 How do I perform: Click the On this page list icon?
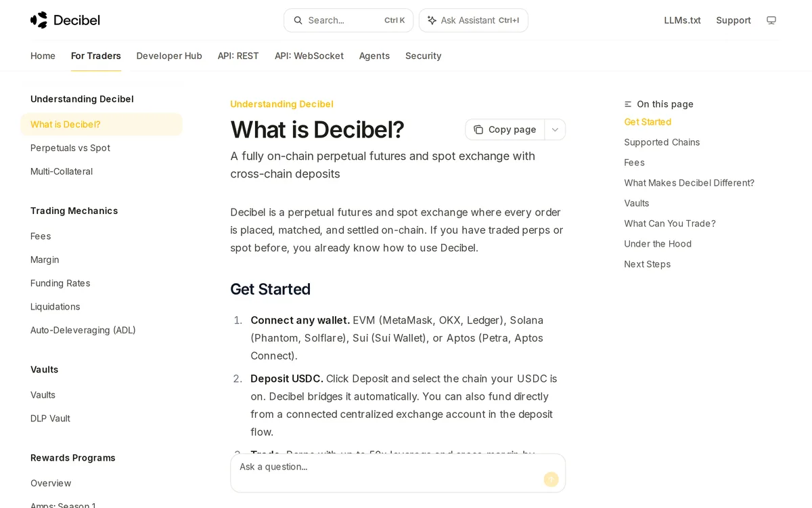coord(628,104)
